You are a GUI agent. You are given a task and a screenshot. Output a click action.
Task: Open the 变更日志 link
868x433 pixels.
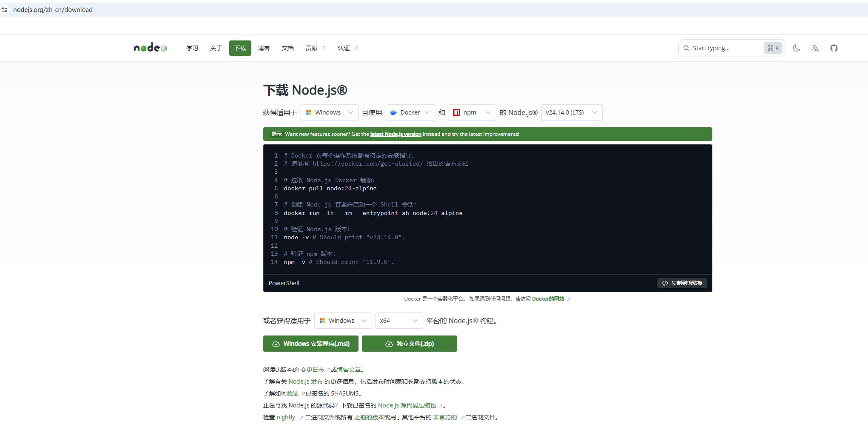tap(312, 370)
